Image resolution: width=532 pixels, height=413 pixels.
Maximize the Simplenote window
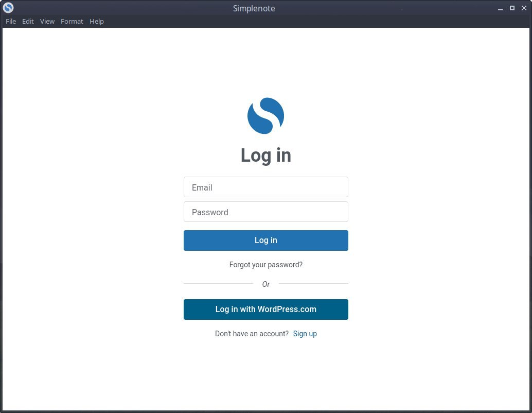(x=512, y=8)
